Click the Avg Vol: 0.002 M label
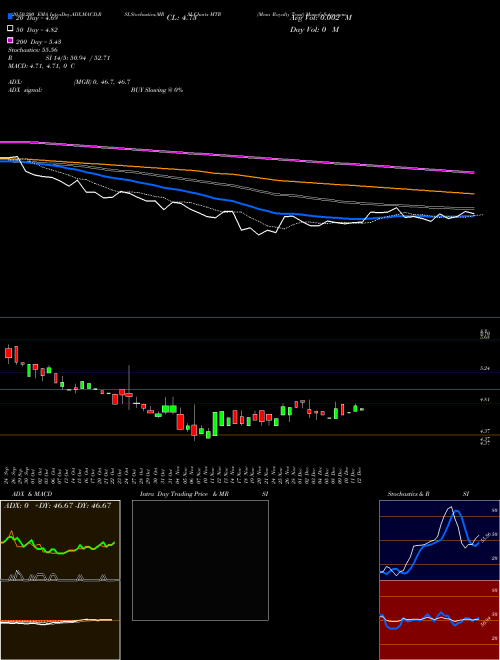Screen dimensions: 500x660 point(321,18)
